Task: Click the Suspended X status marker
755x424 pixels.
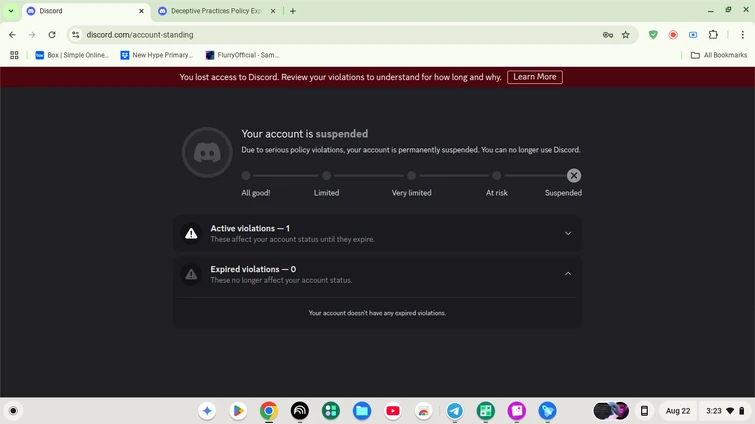Action: (x=573, y=176)
